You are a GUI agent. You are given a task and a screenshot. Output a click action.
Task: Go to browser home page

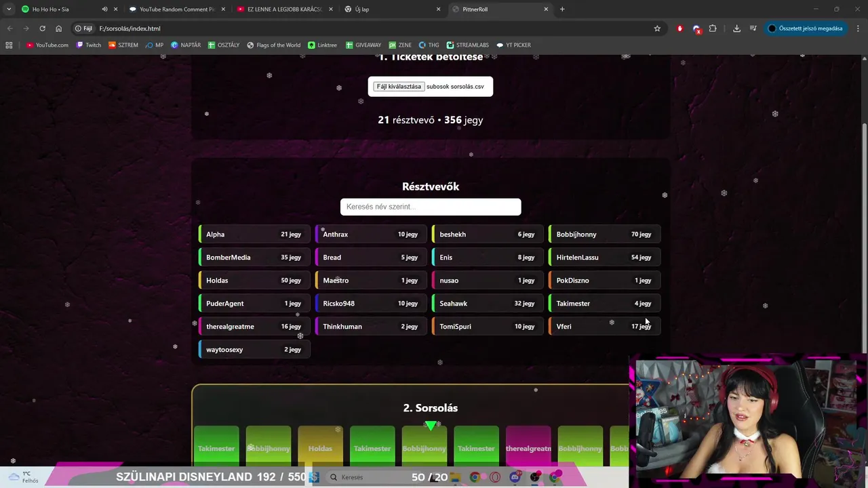coord(59,28)
